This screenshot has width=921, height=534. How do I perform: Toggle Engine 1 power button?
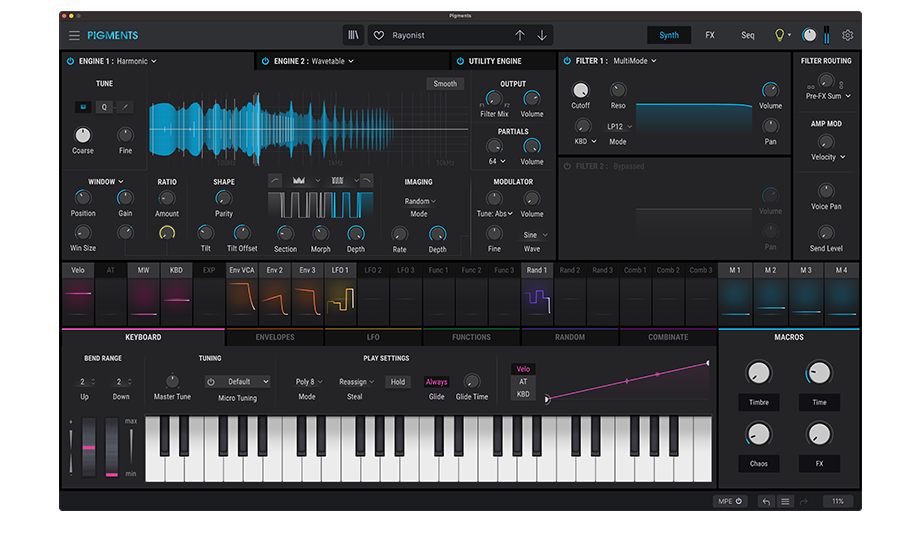click(x=70, y=61)
